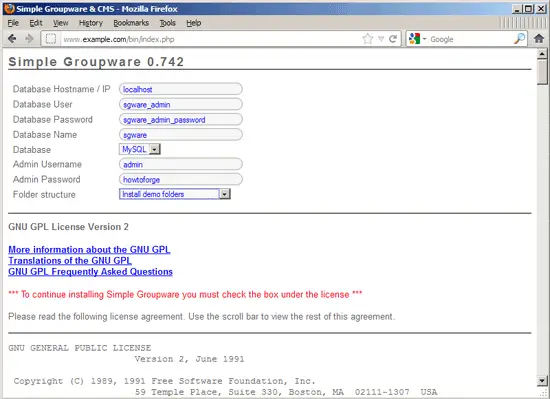Open the History menu
550x399 pixels.
click(90, 23)
